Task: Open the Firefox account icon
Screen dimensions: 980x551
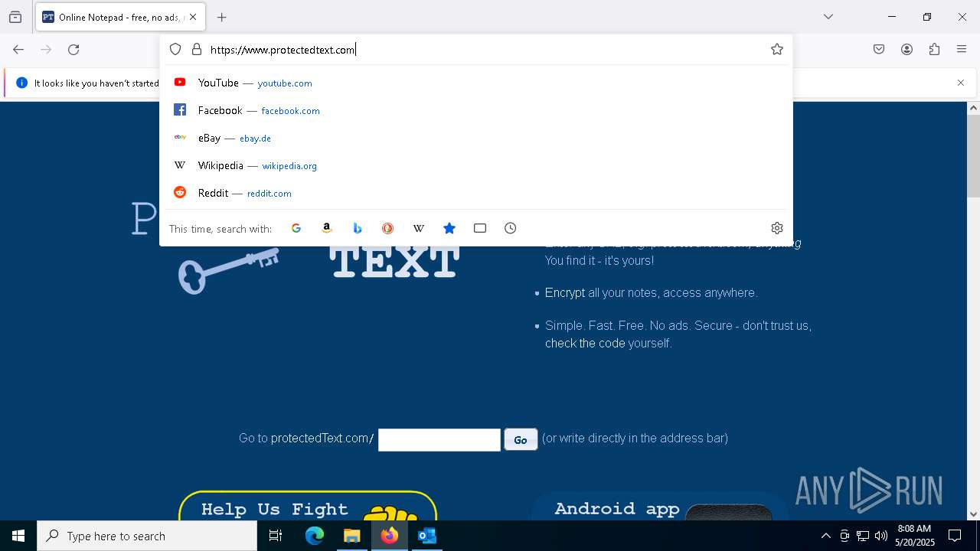Action: pyautogui.click(x=906, y=50)
